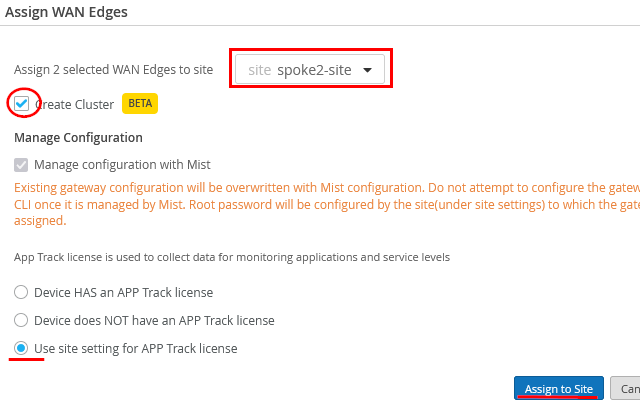This screenshot has width=640, height=417.
Task: Click the grey 'site' prefix in the dropdown
Action: [259, 70]
